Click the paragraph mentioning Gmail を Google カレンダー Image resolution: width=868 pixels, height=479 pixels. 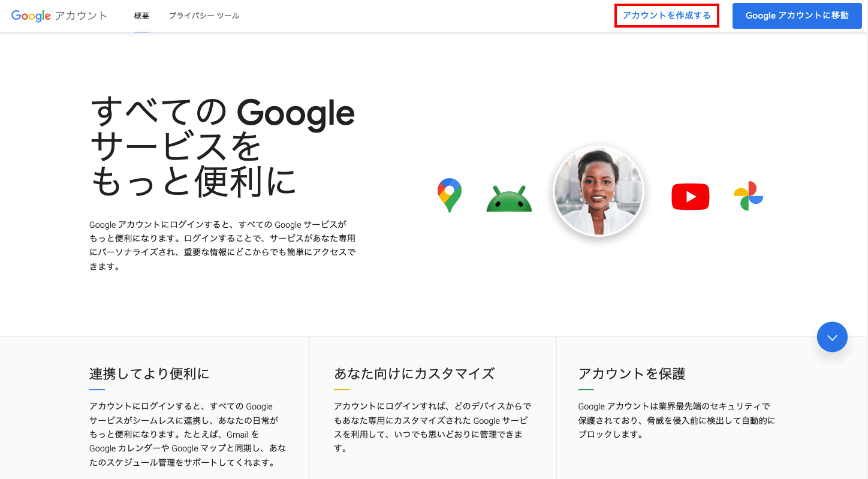[x=188, y=434]
